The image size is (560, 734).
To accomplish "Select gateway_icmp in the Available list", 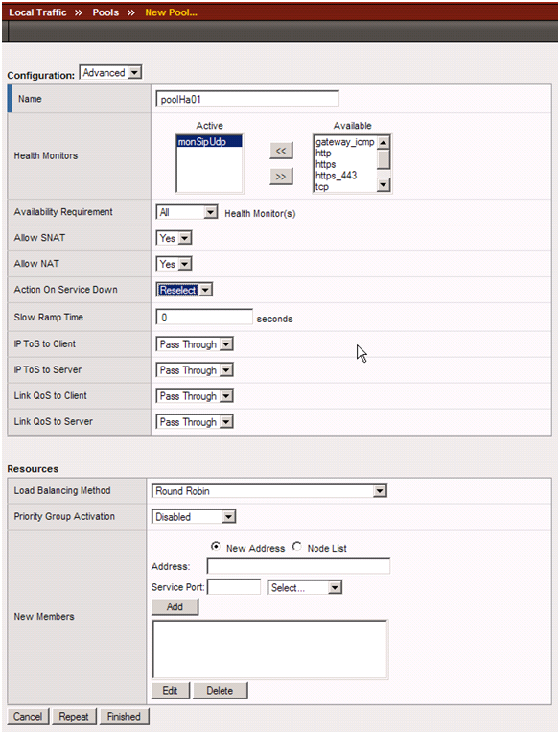I will pyautogui.click(x=345, y=142).
